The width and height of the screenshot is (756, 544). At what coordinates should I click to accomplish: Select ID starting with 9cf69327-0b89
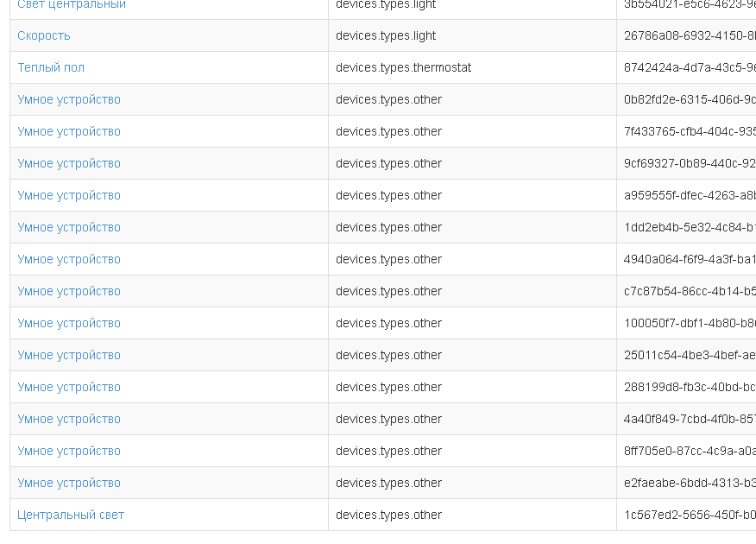pyautogui.click(x=690, y=163)
